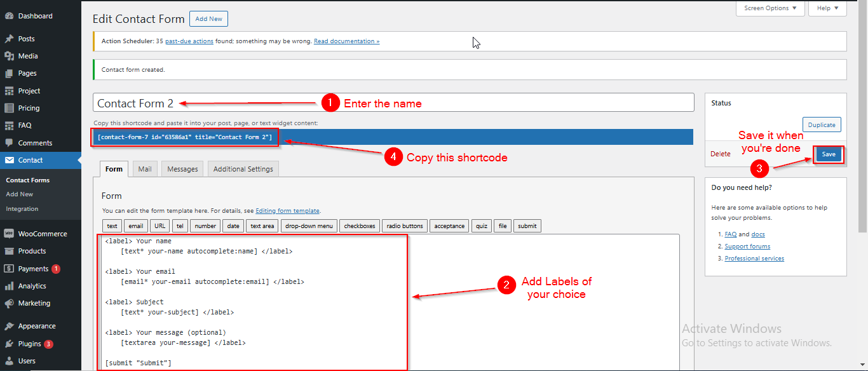The height and width of the screenshot is (371, 868).
Task: Insert a date form tag
Action: [x=233, y=226]
